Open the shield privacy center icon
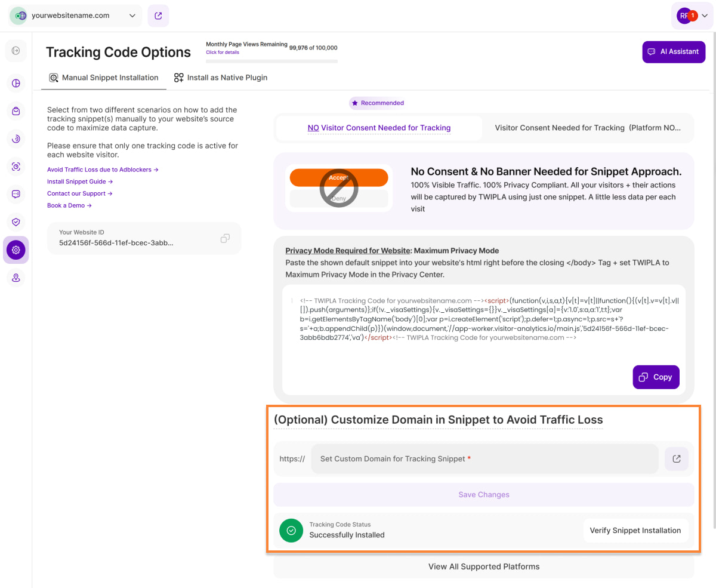716x588 pixels. [16, 222]
